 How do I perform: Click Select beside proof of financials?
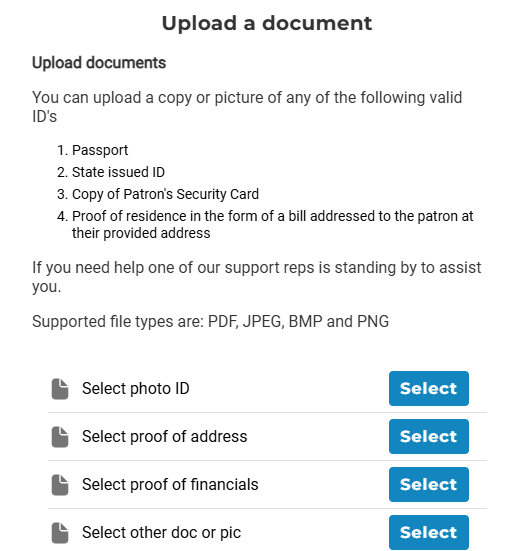tap(429, 484)
